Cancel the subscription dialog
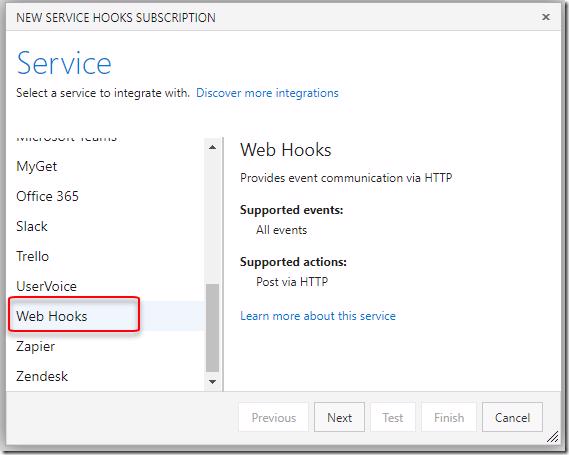This screenshot has width=569, height=455. click(x=512, y=417)
